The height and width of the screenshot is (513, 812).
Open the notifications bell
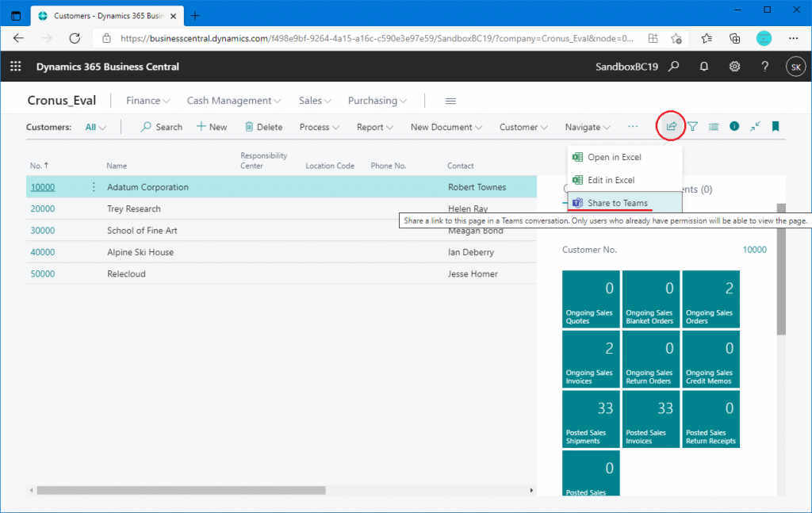pos(704,67)
